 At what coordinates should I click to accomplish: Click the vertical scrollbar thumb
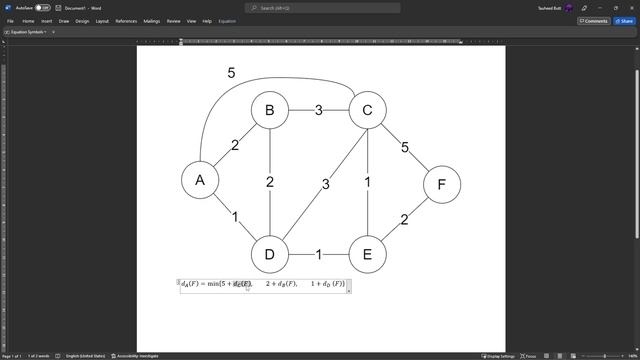637,154
